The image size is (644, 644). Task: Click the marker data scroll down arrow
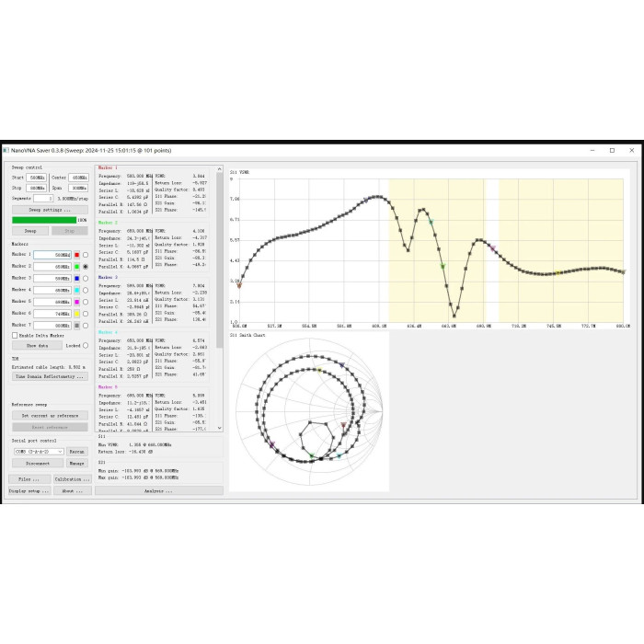point(220,428)
